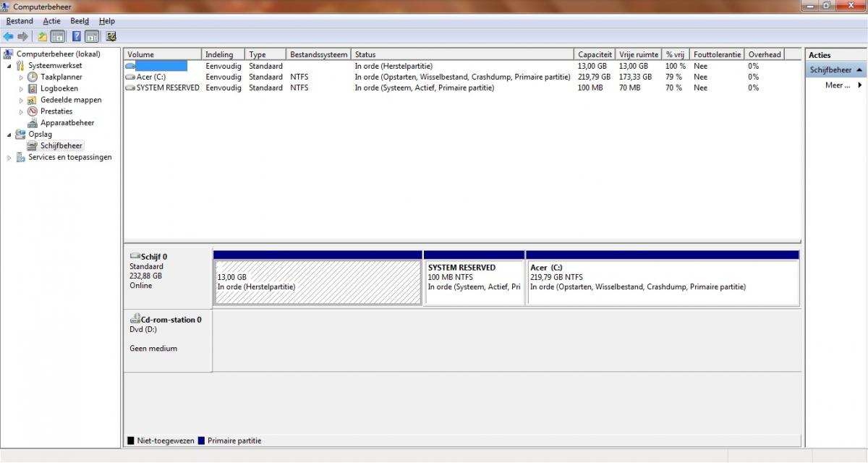
Task: Expand the Gedeelde mappen tree node
Action: 21,100
